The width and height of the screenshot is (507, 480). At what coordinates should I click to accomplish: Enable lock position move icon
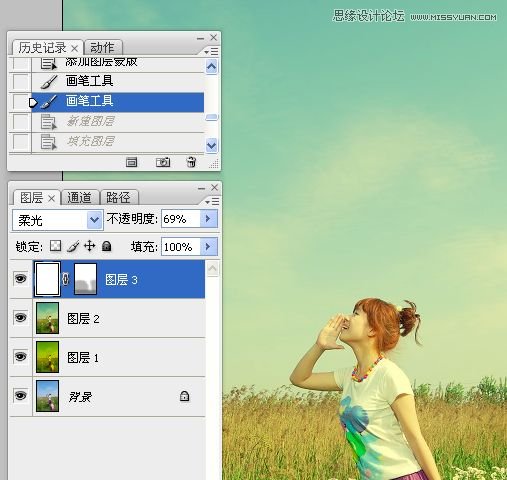(90, 246)
